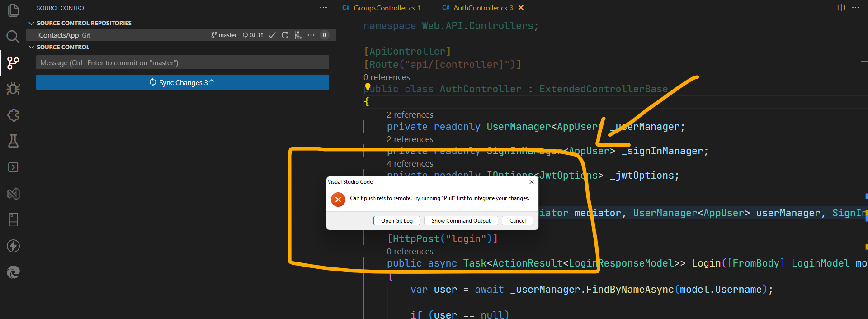Click the lightbulb code action icon
This screenshot has height=319, width=868.
point(368,86)
